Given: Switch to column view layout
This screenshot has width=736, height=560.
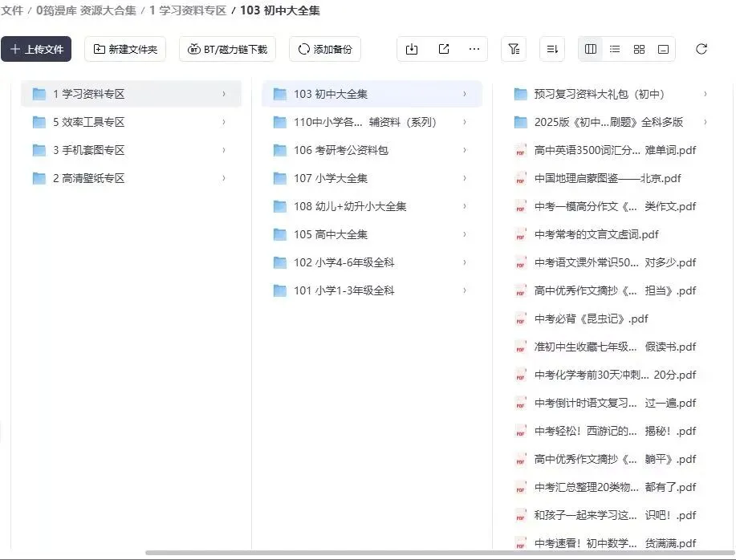Looking at the screenshot, I should pyautogui.click(x=591, y=49).
